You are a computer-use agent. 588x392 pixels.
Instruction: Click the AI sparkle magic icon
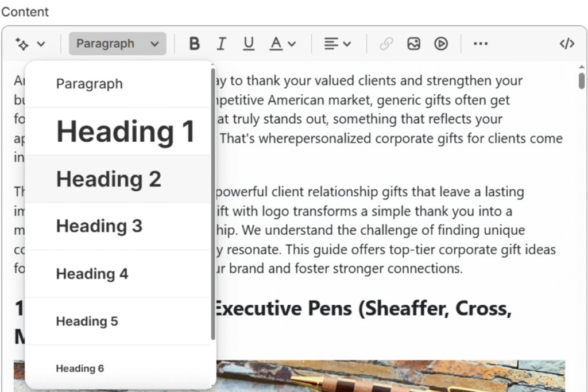click(x=22, y=44)
